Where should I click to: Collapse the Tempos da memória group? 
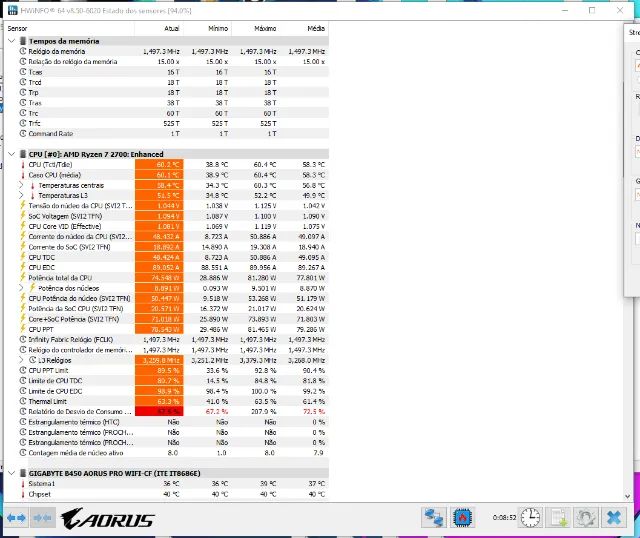point(11,41)
